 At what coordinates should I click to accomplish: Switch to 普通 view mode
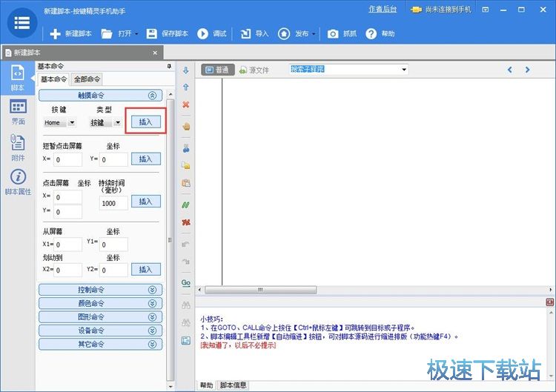218,70
